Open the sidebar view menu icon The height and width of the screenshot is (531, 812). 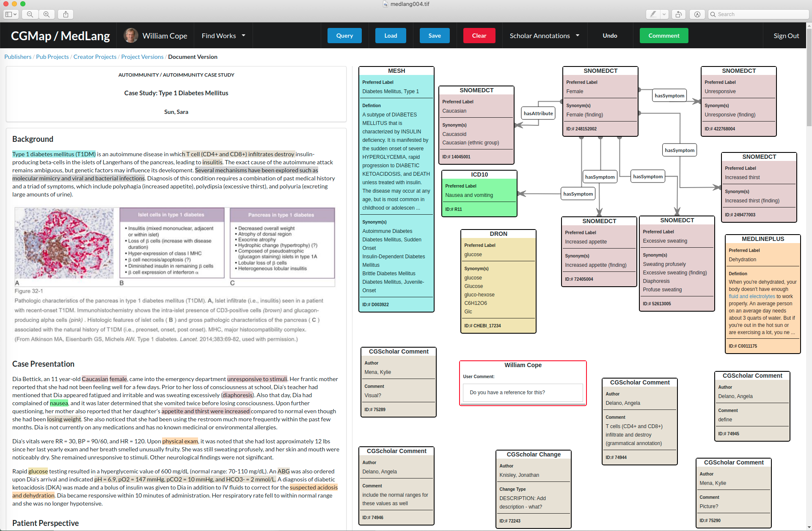tap(11, 14)
